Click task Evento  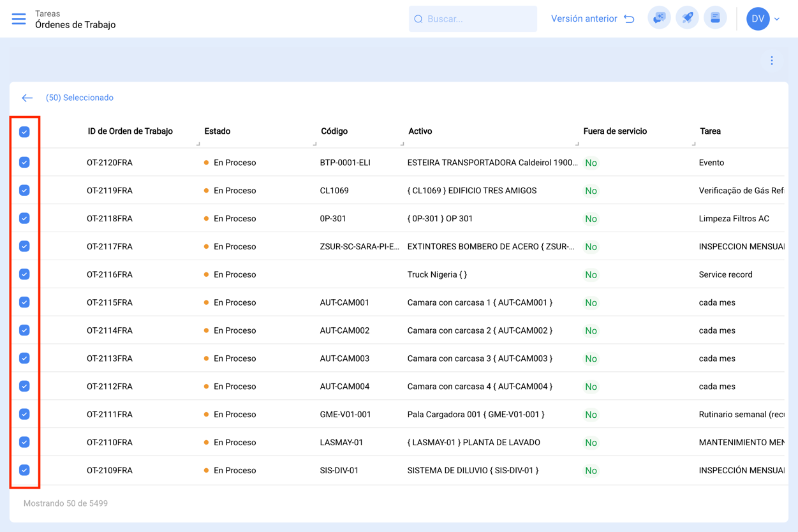click(711, 163)
